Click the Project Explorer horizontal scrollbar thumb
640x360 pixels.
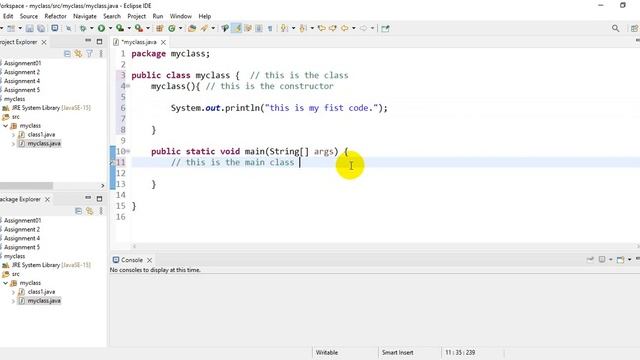tap(26, 186)
